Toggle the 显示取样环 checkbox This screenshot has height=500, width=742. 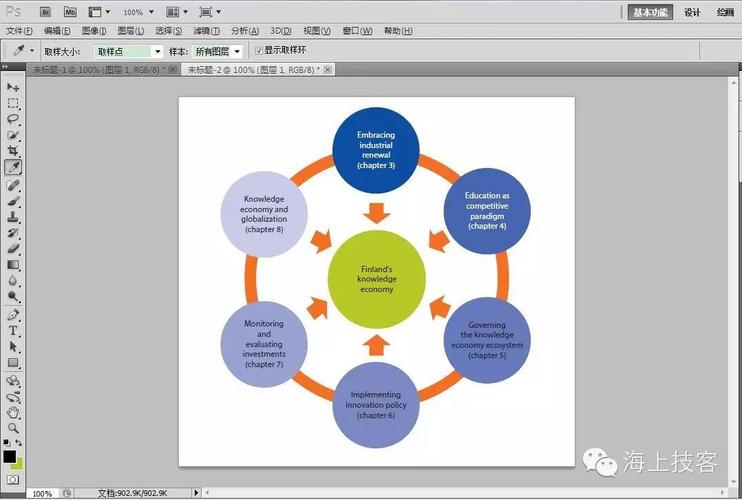[x=259, y=50]
